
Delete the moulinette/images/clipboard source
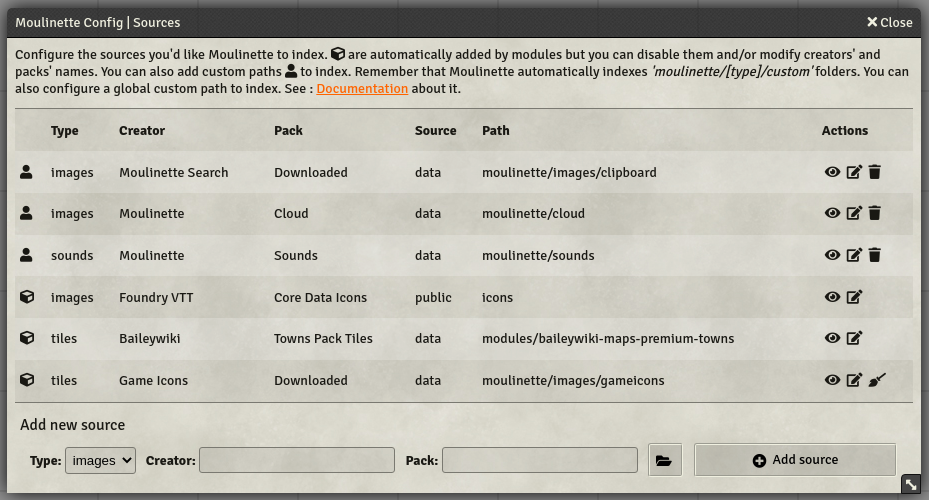[874, 172]
